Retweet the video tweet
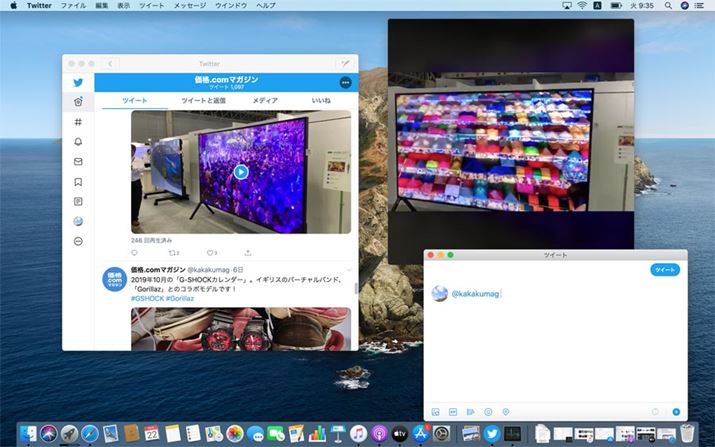The width and height of the screenshot is (715, 447). tap(174, 253)
